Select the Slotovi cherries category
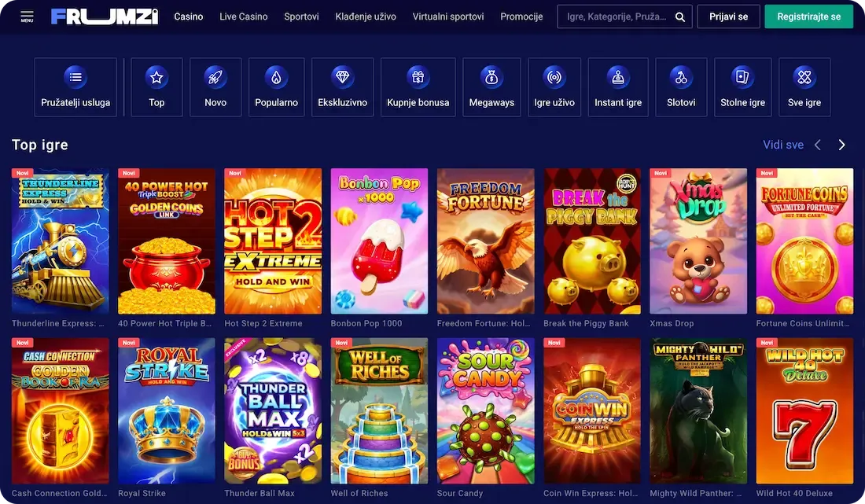This screenshot has height=504, width=865. click(681, 87)
